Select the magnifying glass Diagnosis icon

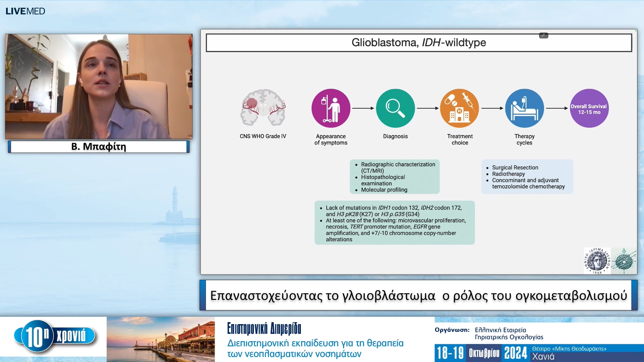[395, 108]
